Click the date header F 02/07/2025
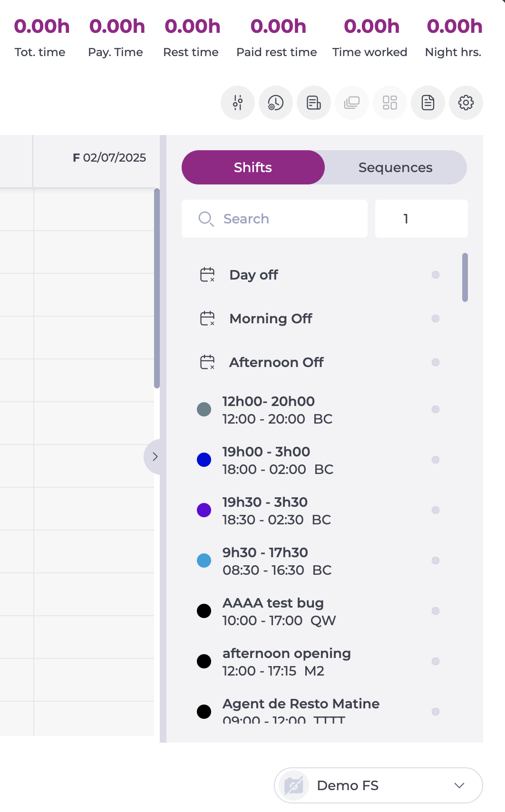 (109, 158)
